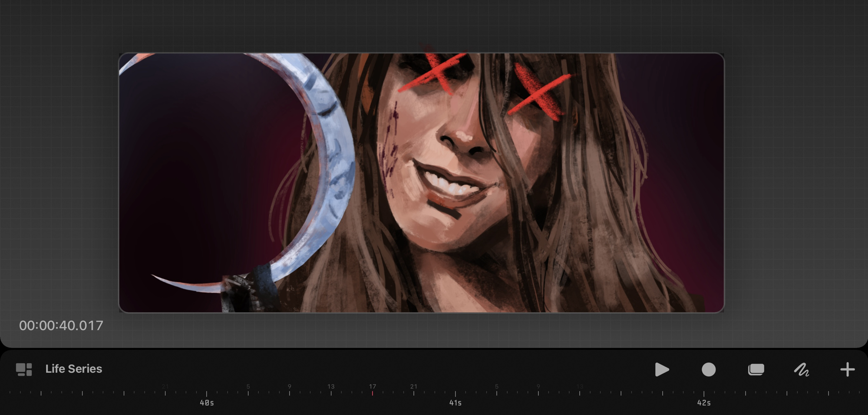This screenshot has height=415, width=868.
Task: Select frame 5 just after the 40s mark
Action: (248, 392)
